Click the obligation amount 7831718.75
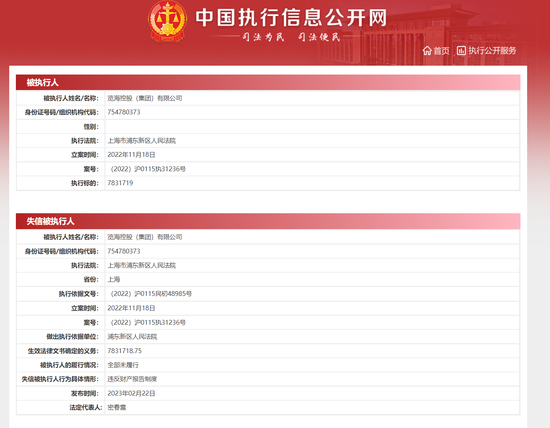This screenshot has height=428, width=550. pos(125,351)
